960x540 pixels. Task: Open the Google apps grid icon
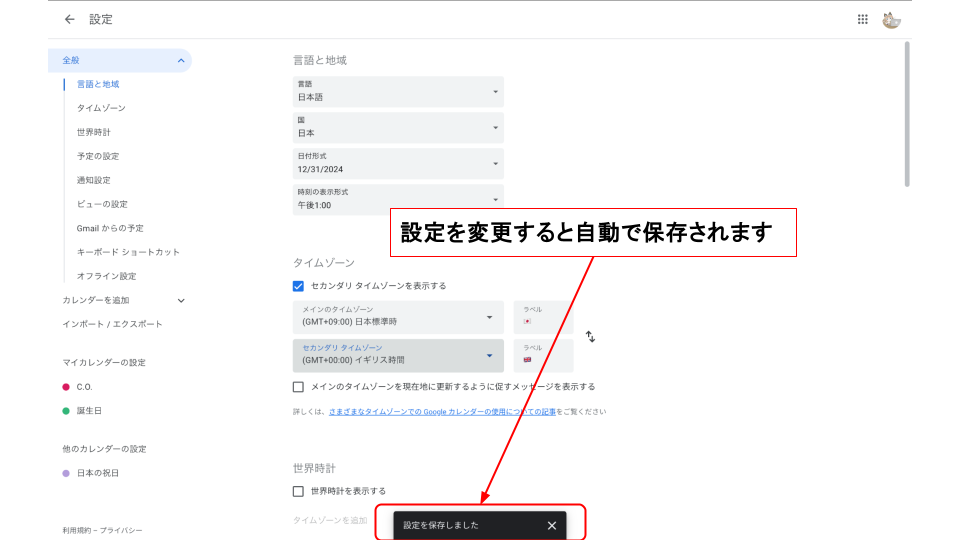(863, 19)
